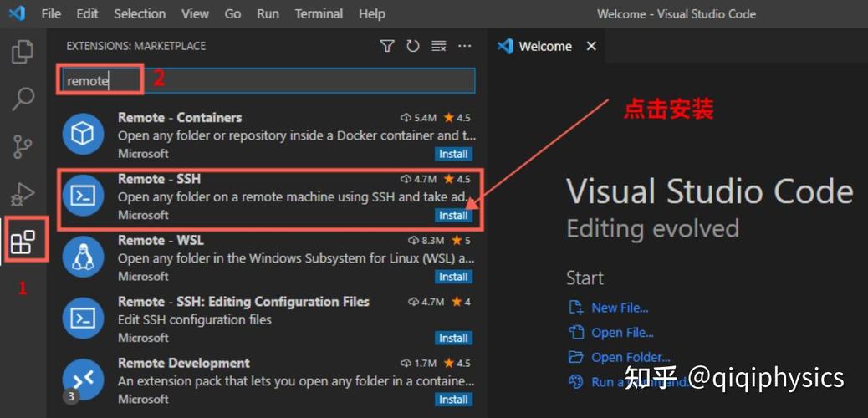Click the New File icon on Welcome page
868x418 pixels.
click(x=576, y=308)
